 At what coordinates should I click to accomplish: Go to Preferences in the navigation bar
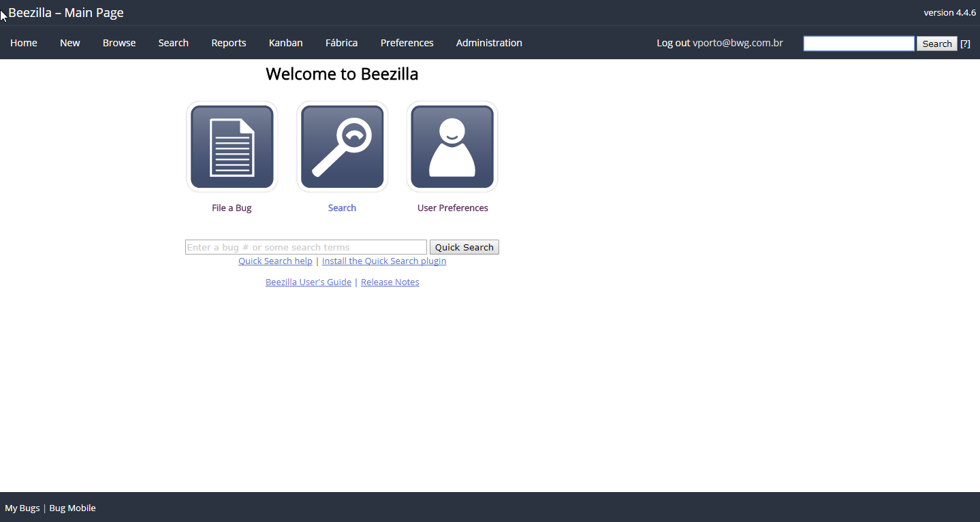point(407,43)
